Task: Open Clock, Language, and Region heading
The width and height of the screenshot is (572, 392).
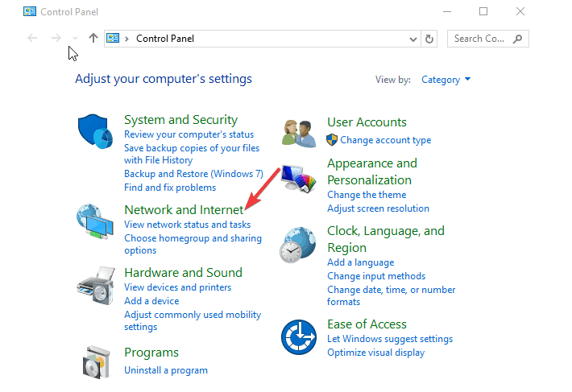Action: pyautogui.click(x=386, y=239)
